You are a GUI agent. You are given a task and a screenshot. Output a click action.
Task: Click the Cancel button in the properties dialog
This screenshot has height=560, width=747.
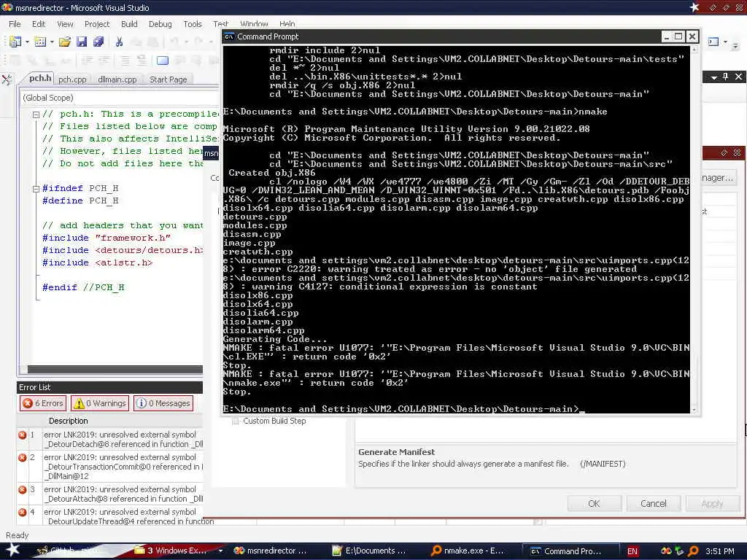pos(653,503)
